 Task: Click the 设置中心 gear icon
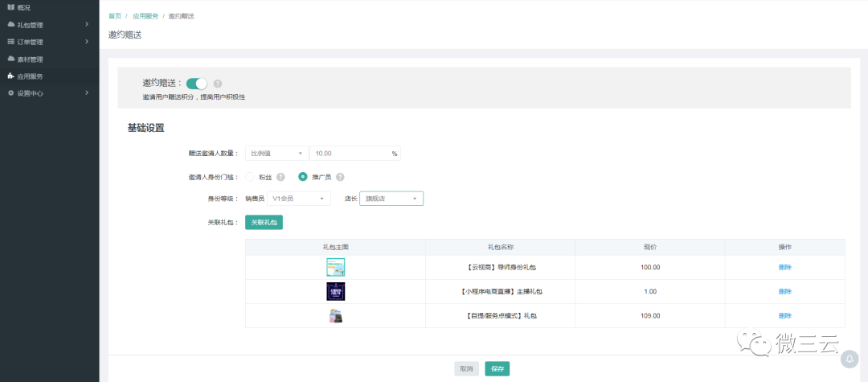coord(10,93)
